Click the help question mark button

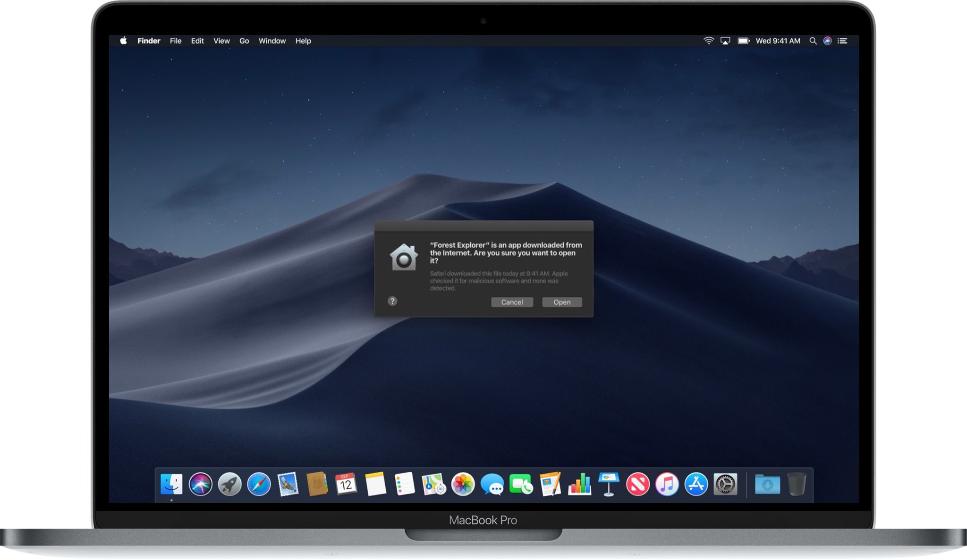point(392,301)
